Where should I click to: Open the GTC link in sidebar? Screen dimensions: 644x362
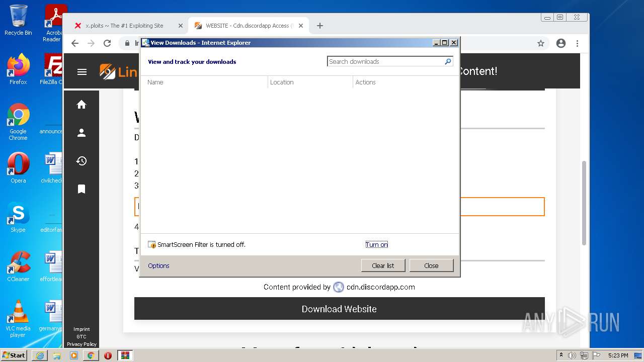[x=82, y=337]
